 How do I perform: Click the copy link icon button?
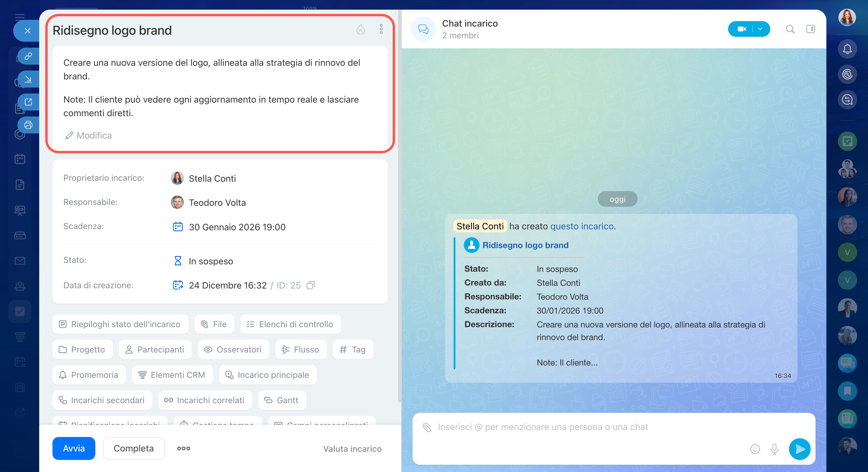point(28,56)
